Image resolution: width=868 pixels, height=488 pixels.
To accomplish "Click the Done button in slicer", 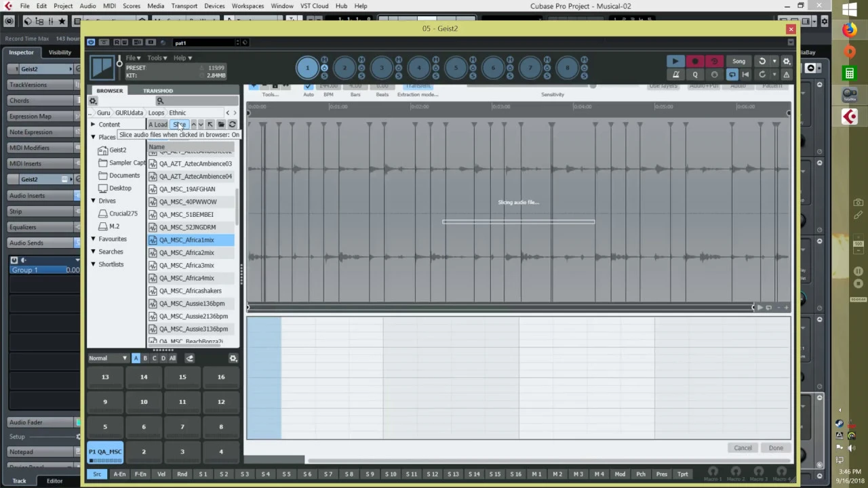I will click(776, 448).
